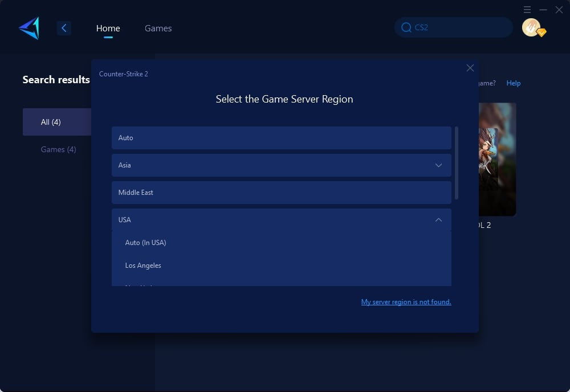The image size is (570, 392).
Task: Minimize the application window
Action: (x=543, y=10)
